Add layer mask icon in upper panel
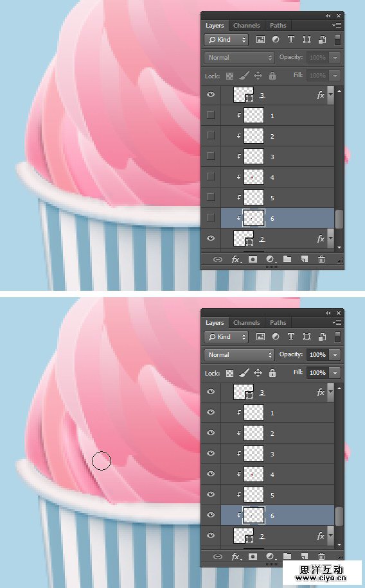365x588 pixels. [253, 259]
